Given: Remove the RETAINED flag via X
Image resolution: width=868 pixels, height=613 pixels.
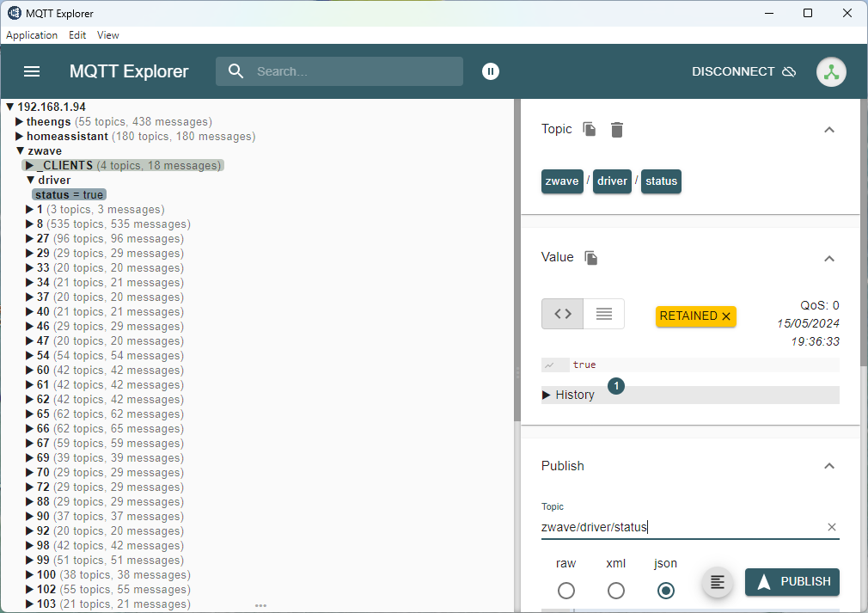Looking at the screenshot, I should pyautogui.click(x=726, y=316).
